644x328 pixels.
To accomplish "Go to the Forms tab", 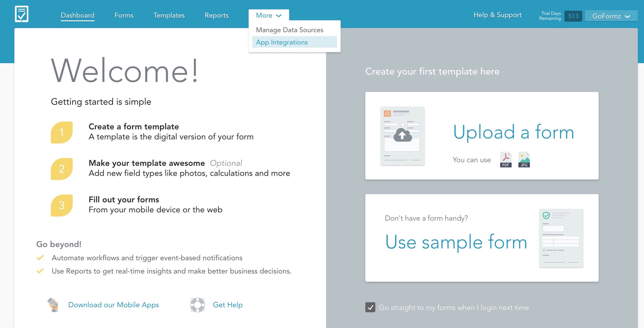I will point(124,15).
